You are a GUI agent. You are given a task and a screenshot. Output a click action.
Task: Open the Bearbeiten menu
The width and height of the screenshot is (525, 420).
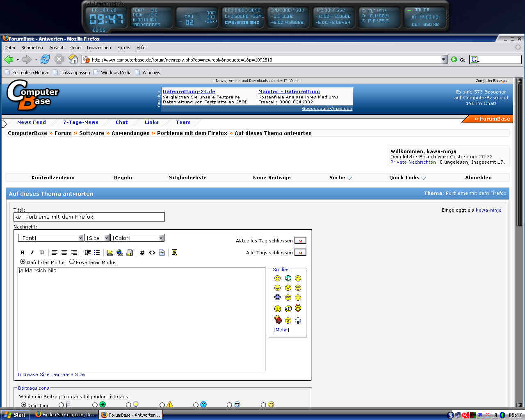pyautogui.click(x=32, y=48)
